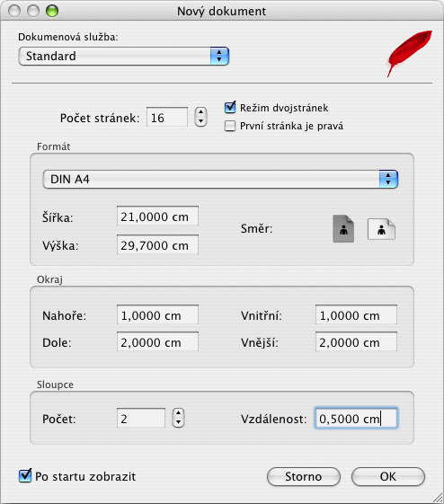
Task: Focus the Výška height field
Action: tap(157, 244)
